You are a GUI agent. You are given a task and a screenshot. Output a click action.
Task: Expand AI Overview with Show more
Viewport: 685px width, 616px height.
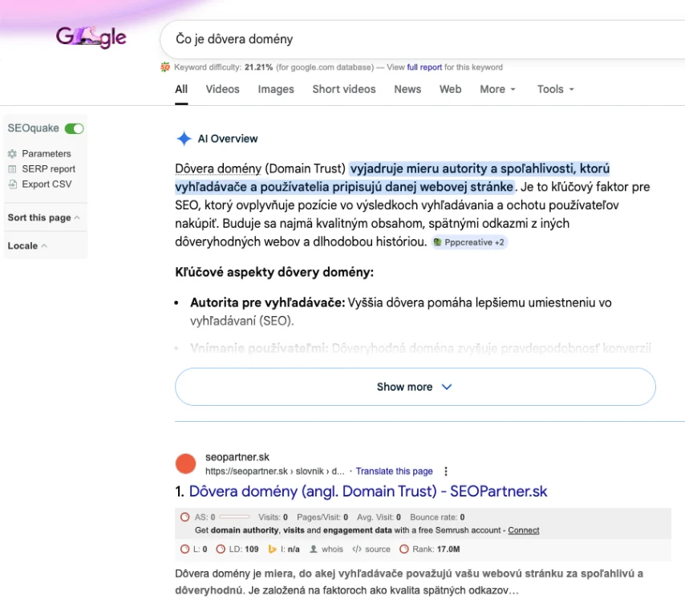point(415,387)
